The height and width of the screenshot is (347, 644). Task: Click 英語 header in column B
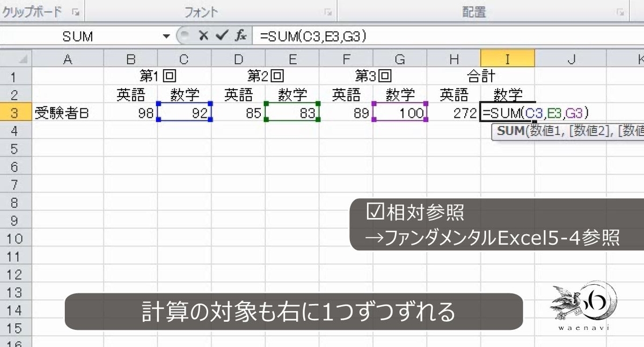click(130, 95)
